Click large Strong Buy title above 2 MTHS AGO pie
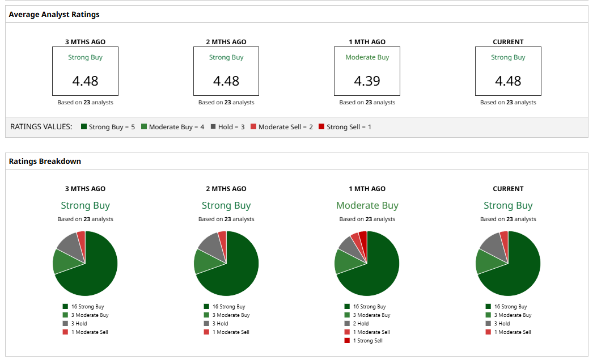This screenshot has height=364, width=597. tap(226, 206)
